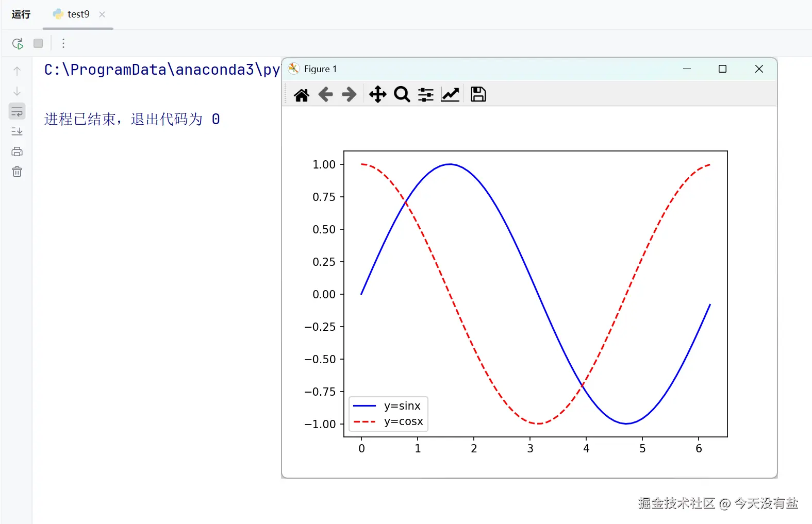Maximize the Figure 1 window
The height and width of the screenshot is (524, 812).
pyautogui.click(x=722, y=69)
